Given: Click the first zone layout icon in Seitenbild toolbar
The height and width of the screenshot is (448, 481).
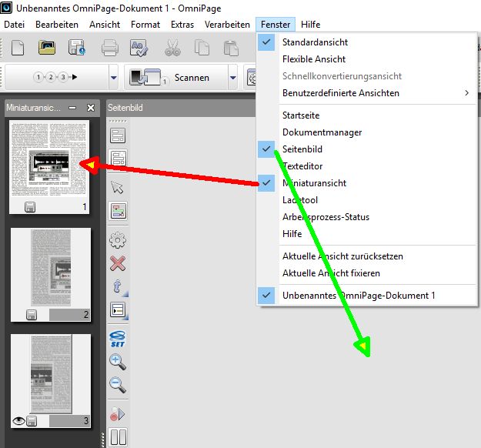Looking at the screenshot, I should coord(118,135).
